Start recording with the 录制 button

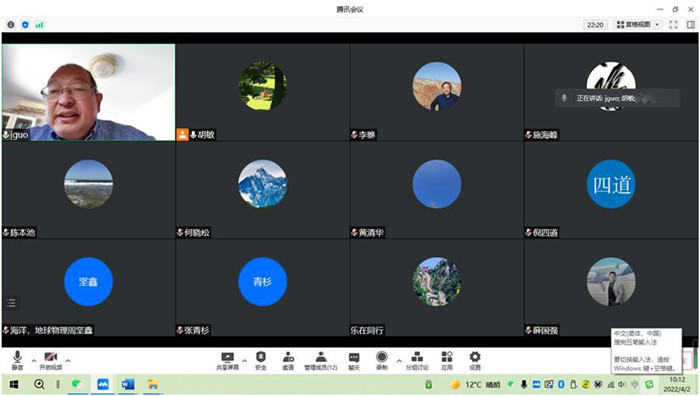(382, 361)
